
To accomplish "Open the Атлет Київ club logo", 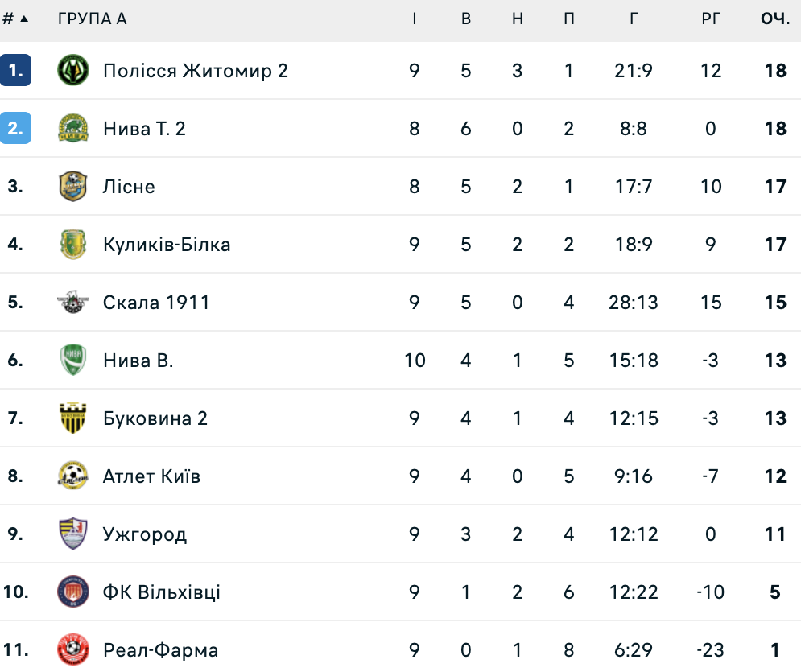I will coord(73,476).
